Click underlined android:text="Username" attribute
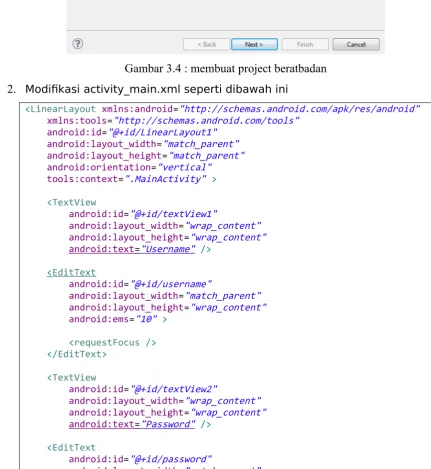This screenshot has height=469, width=431. 132,249
